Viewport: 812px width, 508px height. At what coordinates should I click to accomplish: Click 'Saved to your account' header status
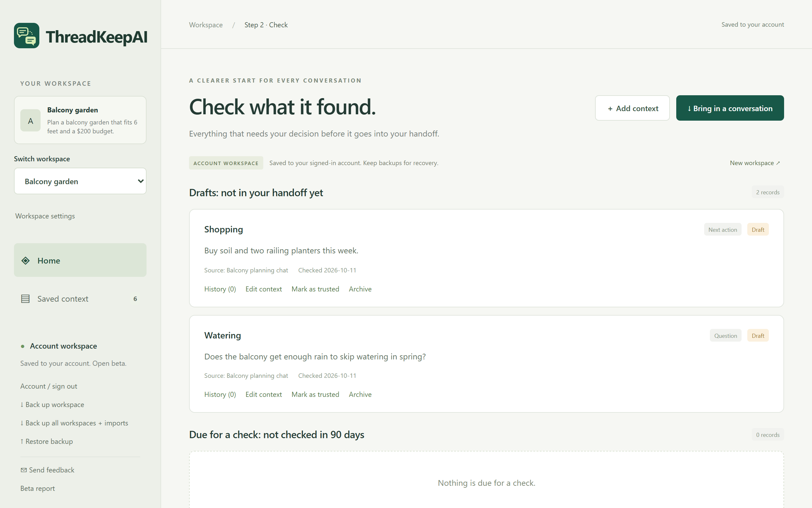click(753, 24)
